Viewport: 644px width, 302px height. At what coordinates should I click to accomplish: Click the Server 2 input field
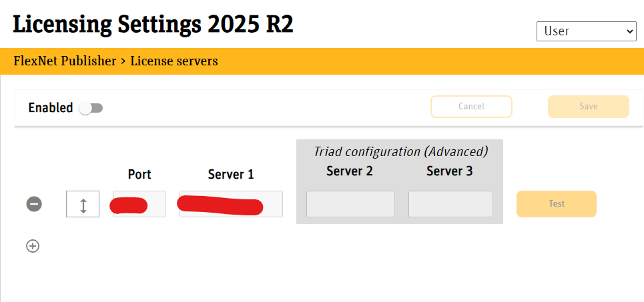click(x=351, y=204)
